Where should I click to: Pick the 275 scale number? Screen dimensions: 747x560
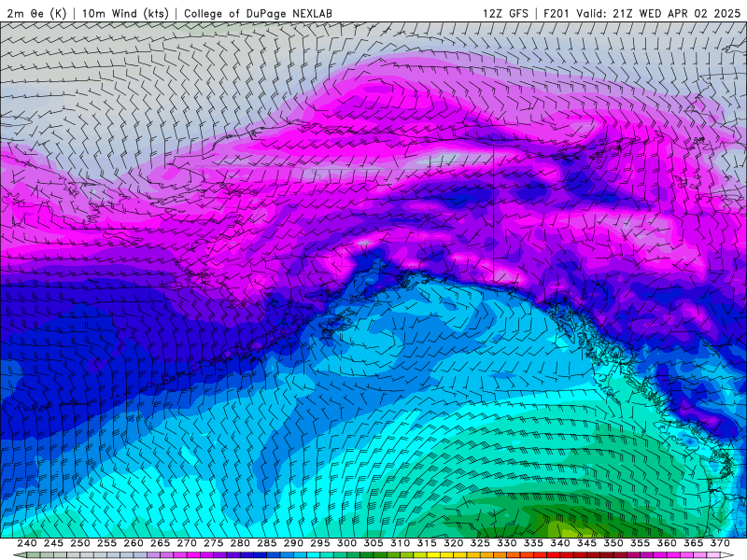[x=214, y=543]
